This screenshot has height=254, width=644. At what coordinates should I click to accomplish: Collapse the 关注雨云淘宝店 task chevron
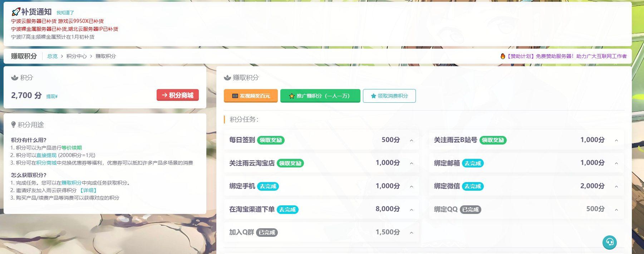click(412, 163)
